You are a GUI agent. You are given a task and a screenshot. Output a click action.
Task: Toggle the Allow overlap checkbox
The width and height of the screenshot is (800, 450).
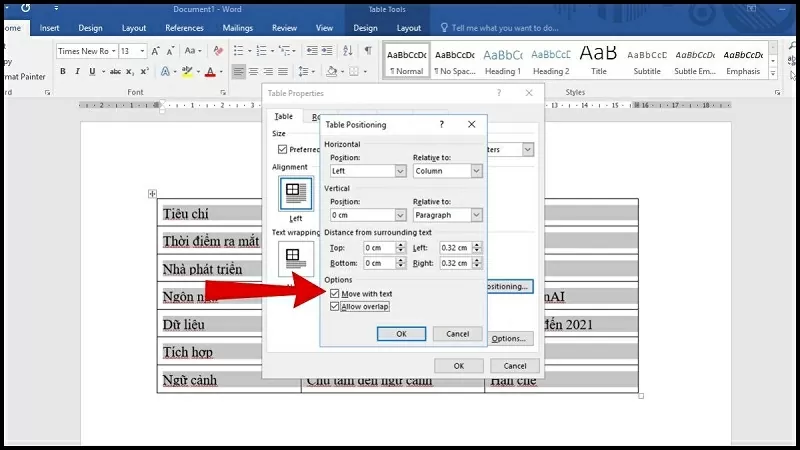(x=335, y=306)
